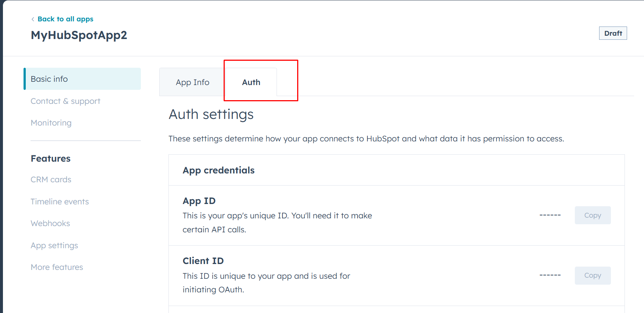Select App settings in sidebar
The height and width of the screenshot is (313, 644).
(x=54, y=246)
